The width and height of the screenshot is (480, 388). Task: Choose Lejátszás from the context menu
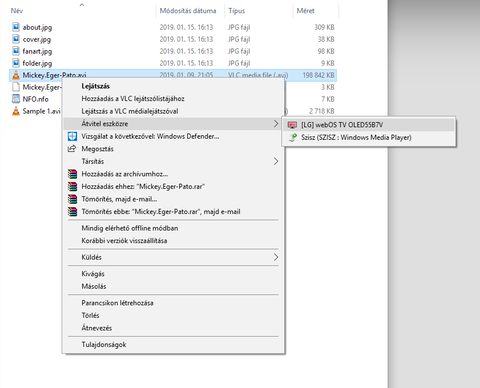click(x=173, y=86)
